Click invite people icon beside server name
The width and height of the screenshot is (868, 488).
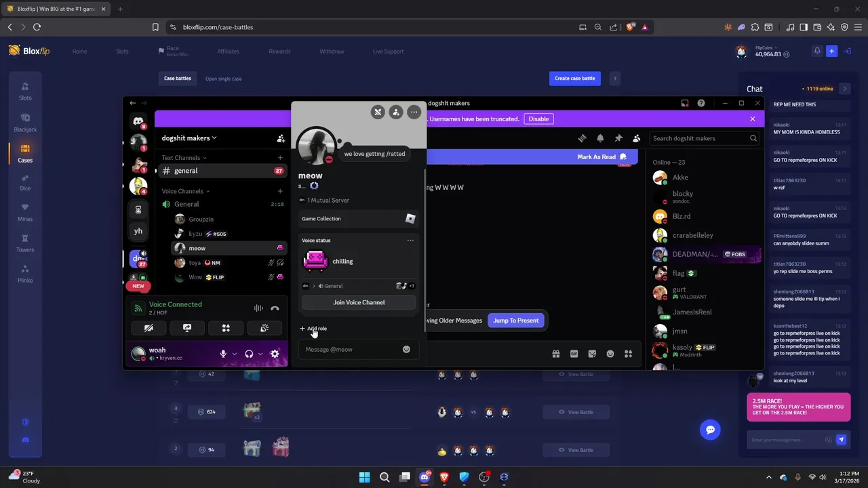coord(281,138)
